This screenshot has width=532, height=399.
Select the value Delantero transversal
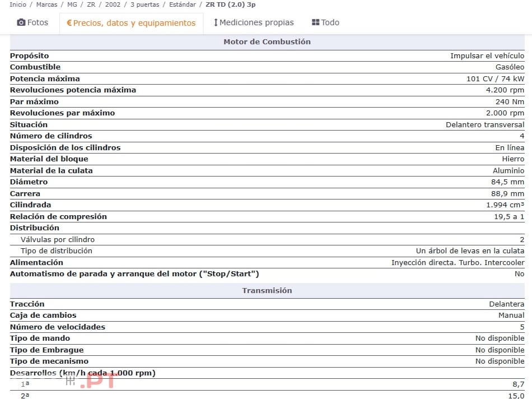pyautogui.click(x=485, y=124)
